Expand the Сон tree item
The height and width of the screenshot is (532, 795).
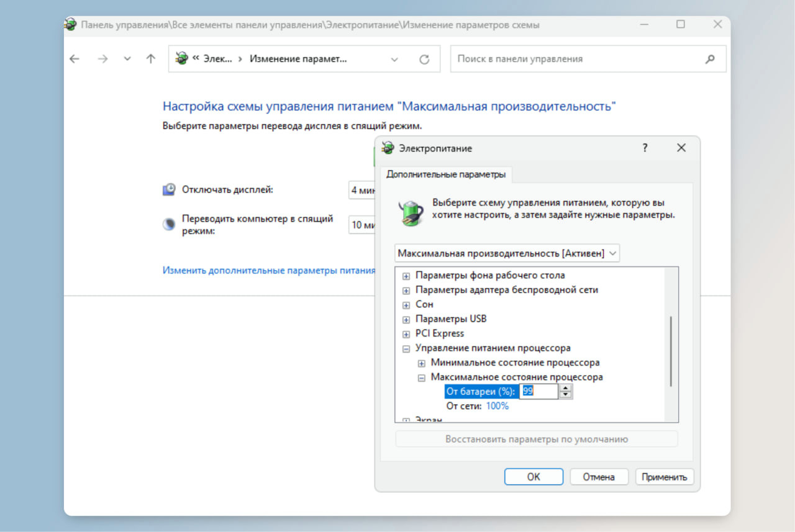(406, 305)
